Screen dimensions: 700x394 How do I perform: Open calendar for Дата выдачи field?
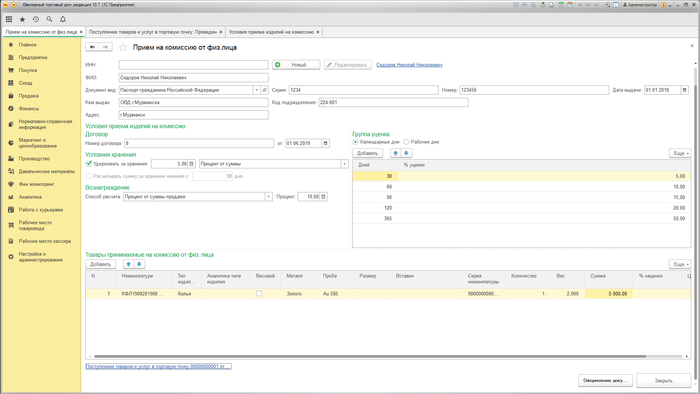coord(684,90)
